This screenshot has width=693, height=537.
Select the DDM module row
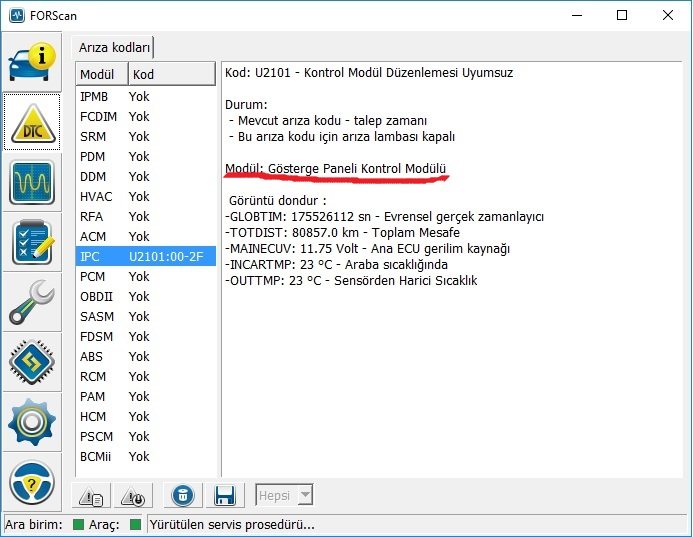(145, 176)
